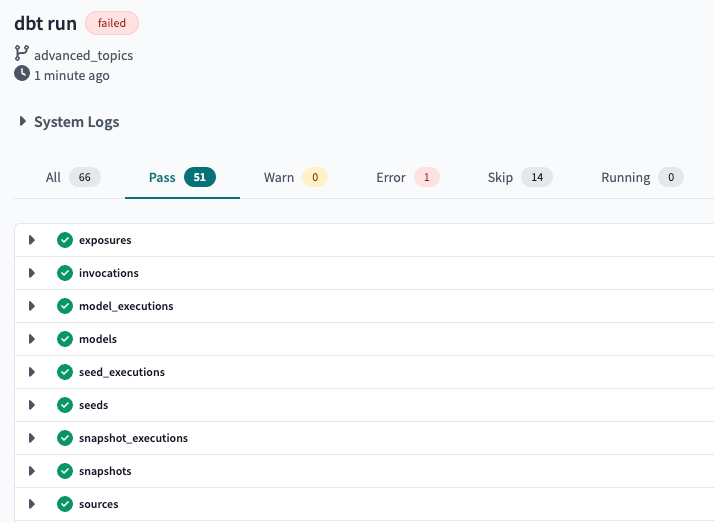Viewport: 714px width, 523px height.
Task: Click the sources label
Action: pyautogui.click(x=98, y=504)
